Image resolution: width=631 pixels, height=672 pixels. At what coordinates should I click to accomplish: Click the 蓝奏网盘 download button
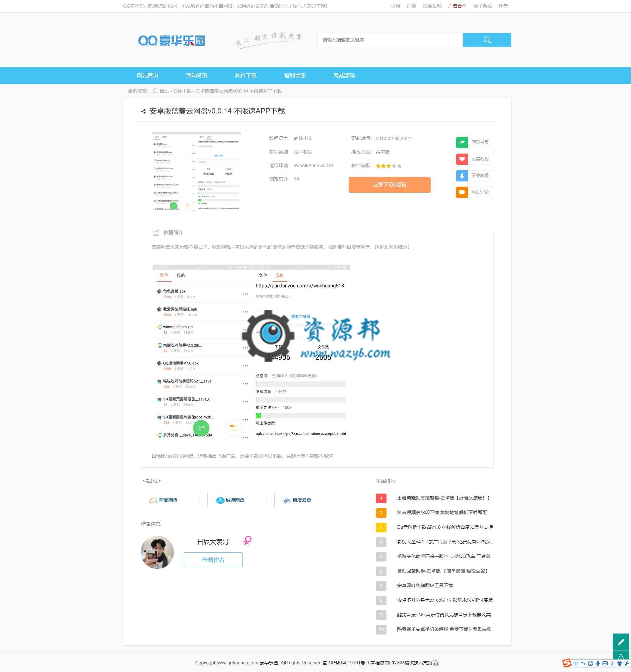[x=170, y=500]
